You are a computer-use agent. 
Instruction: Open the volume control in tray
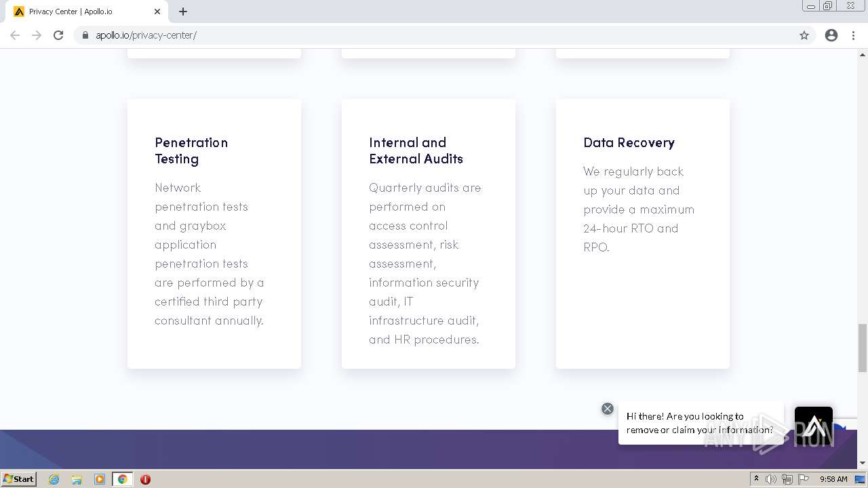(771, 479)
